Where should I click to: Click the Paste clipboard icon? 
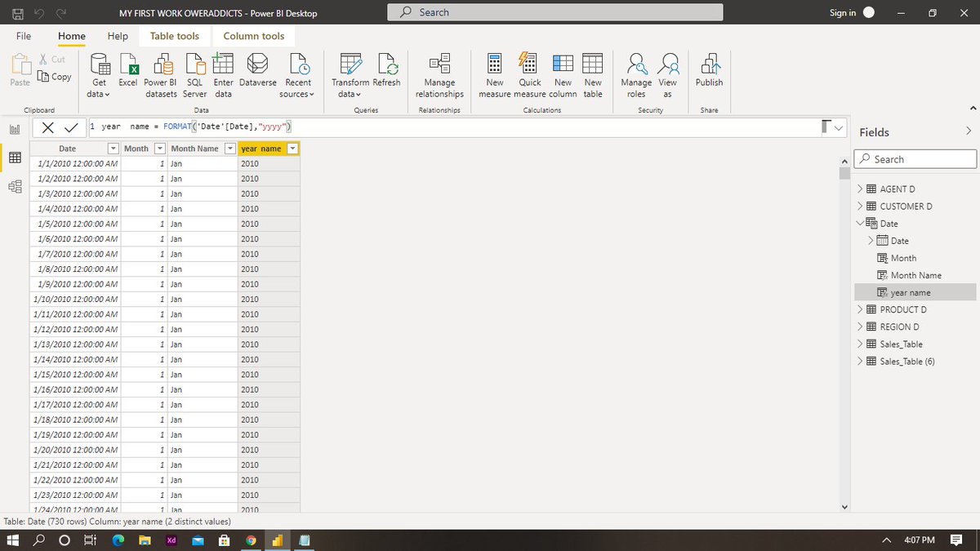20,64
